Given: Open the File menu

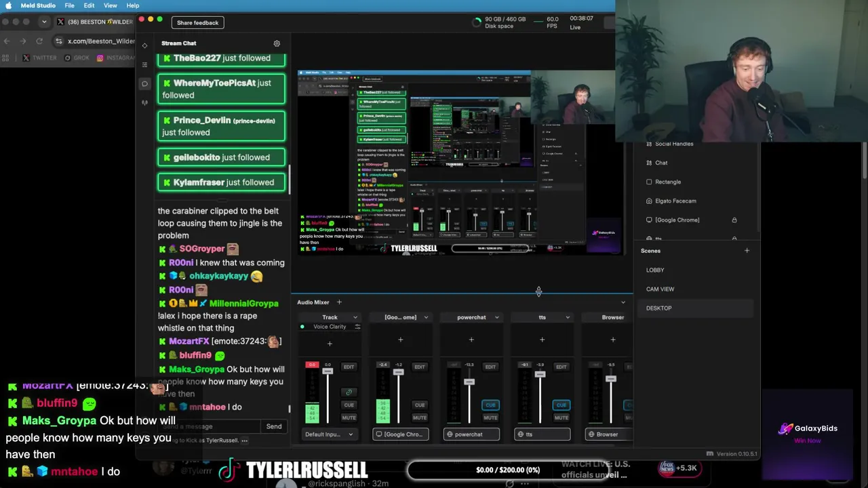Looking at the screenshot, I should click(70, 5).
